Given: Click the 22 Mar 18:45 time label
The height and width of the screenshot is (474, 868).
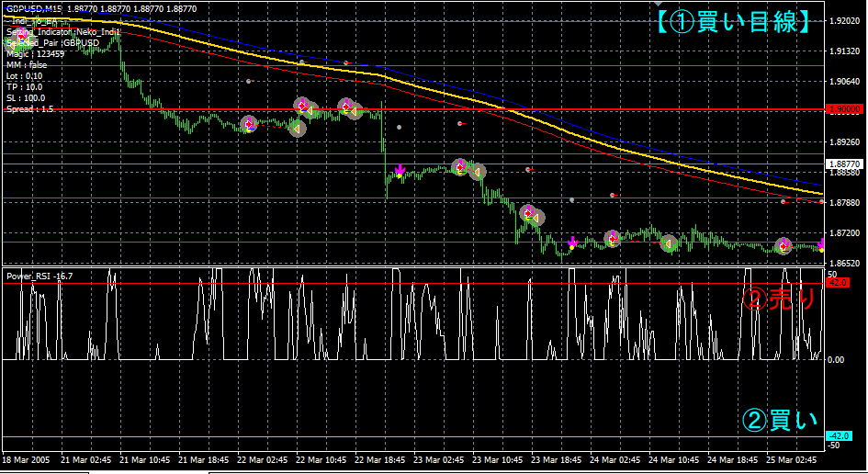Looking at the screenshot, I should 379,460.
